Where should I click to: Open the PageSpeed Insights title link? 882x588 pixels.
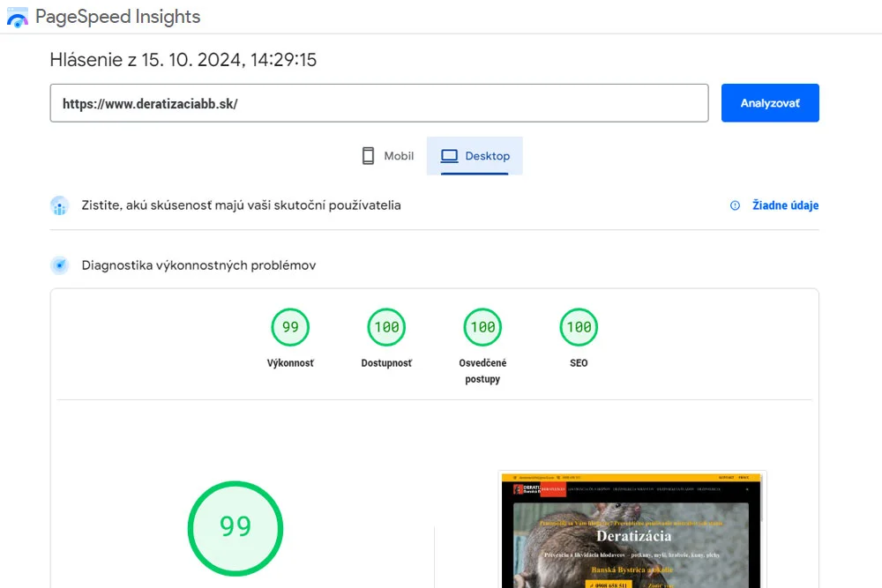(x=117, y=17)
